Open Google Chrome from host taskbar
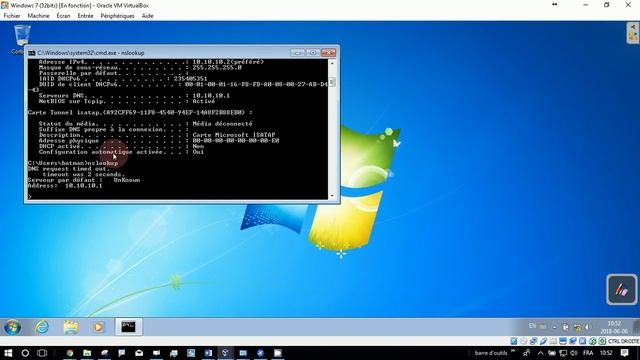This screenshot has width=640, height=360. 70,353
